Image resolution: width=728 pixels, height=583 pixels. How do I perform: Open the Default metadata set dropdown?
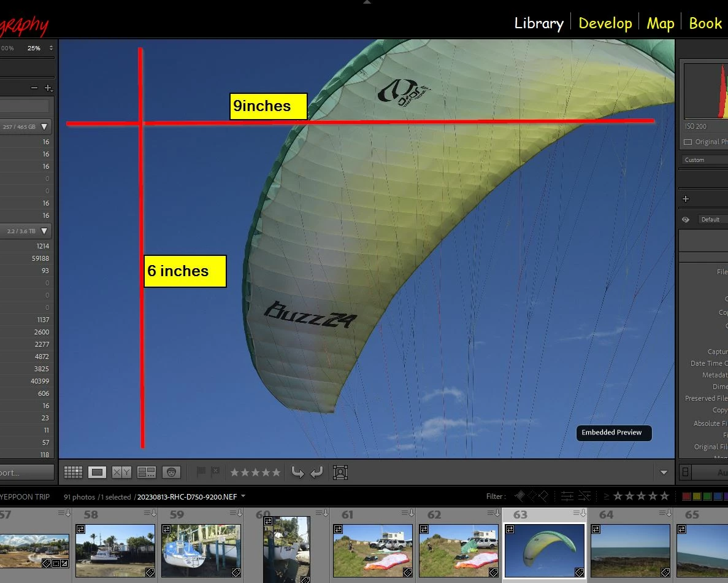tap(713, 219)
